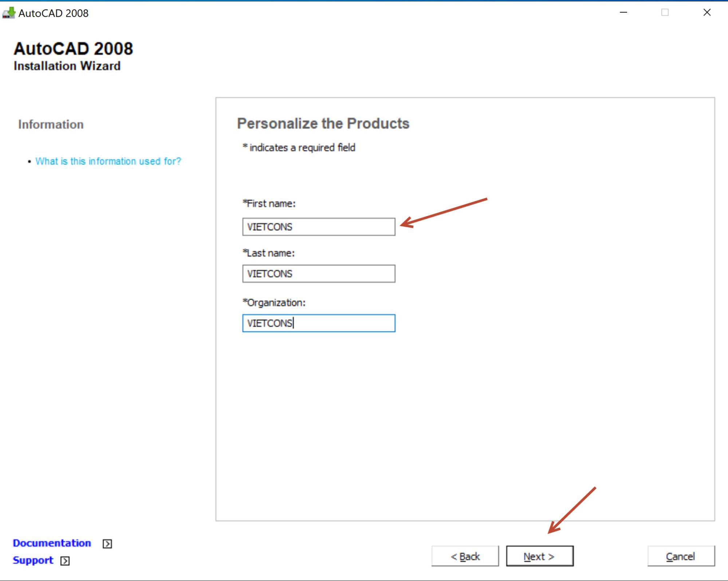Click the '*Last name:' label

[269, 253]
